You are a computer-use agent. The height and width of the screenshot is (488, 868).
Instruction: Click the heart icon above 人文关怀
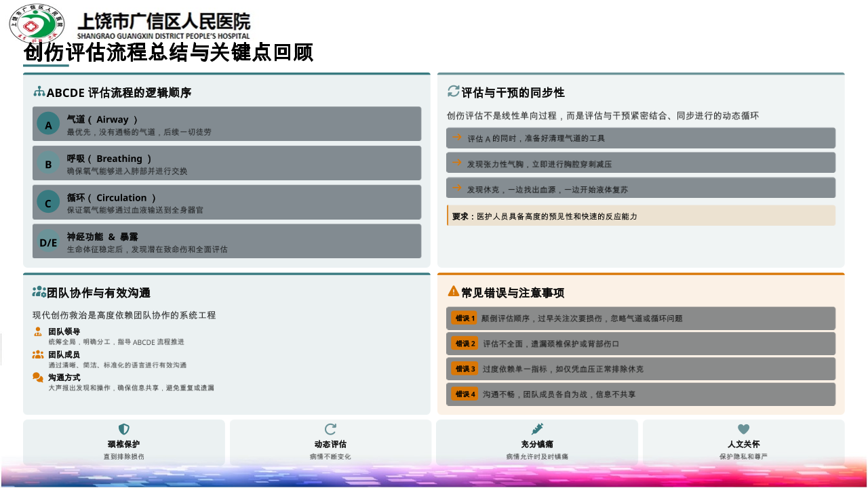[743, 429]
